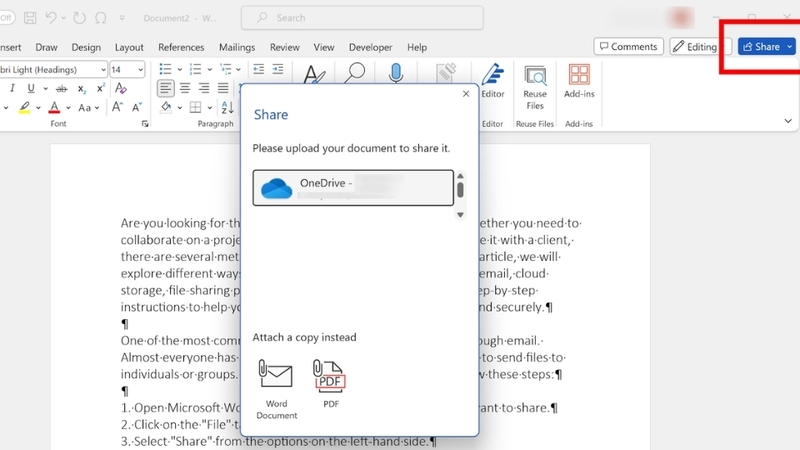
Task: Clear all formatting from the selection
Action: coord(121,88)
